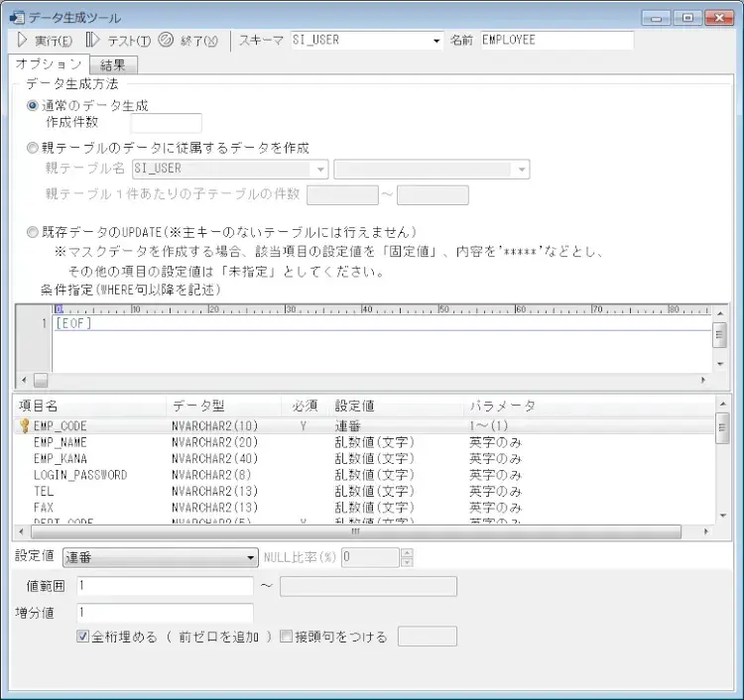Click NULL比率 spinner up arrow
This screenshot has width=744, height=700.
[406, 552]
